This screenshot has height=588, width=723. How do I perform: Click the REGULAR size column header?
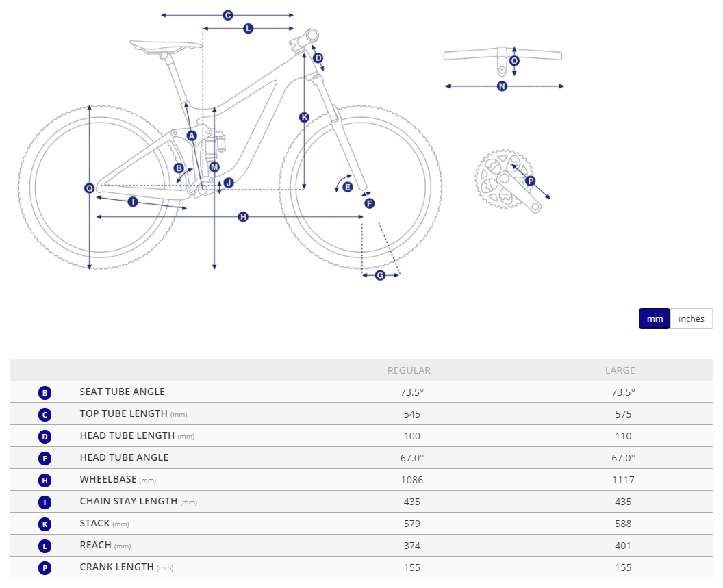(409, 370)
